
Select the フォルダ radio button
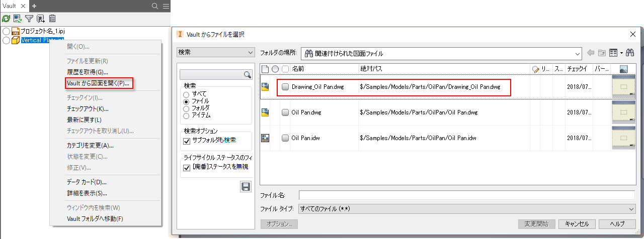pyautogui.click(x=187, y=108)
